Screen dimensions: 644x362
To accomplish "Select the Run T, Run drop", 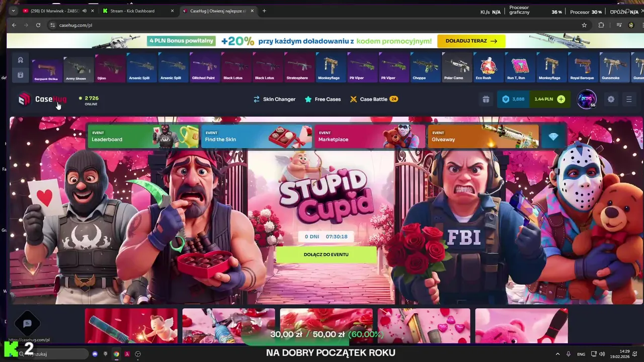I will [x=520, y=68].
